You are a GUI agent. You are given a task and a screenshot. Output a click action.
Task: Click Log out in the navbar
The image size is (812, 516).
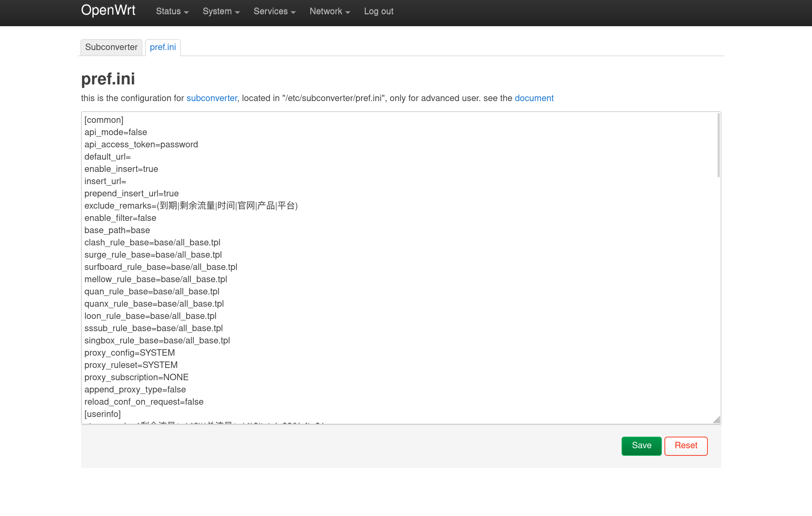click(378, 11)
